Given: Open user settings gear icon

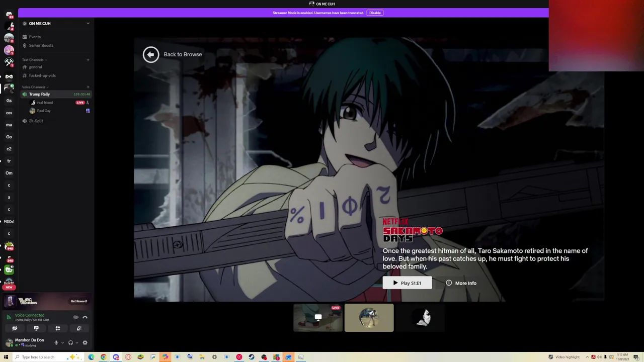Looking at the screenshot, I should (x=85, y=343).
